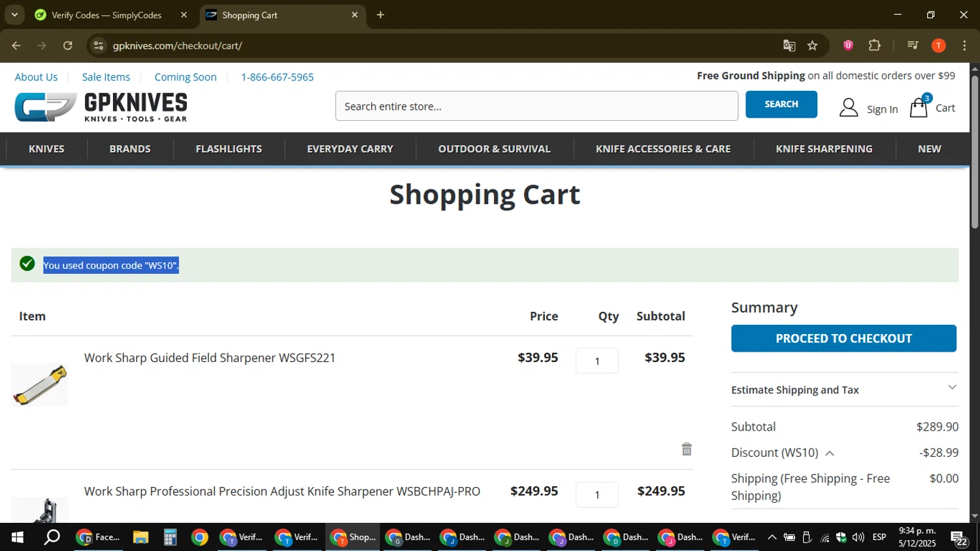This screenshot has width=980, height=551.
Task: Open Windows Start menu
Action: 18,537
